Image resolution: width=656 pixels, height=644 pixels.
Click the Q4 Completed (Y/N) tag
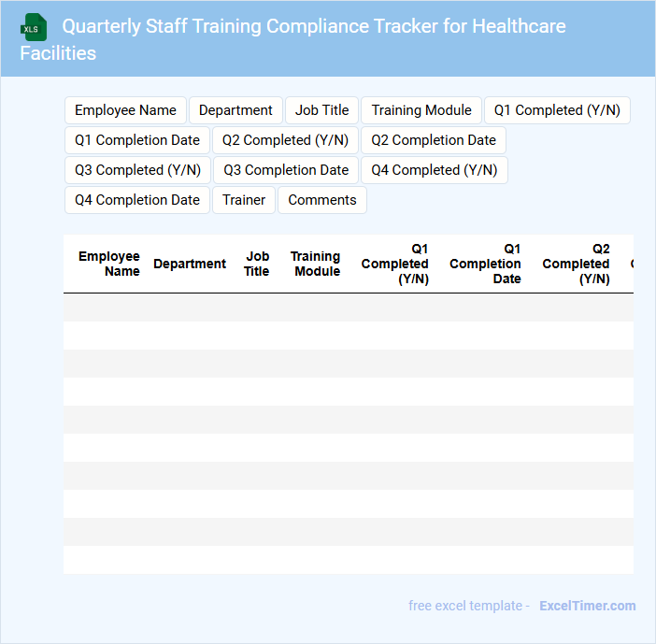pyautogui.click(x=435, y=170)
